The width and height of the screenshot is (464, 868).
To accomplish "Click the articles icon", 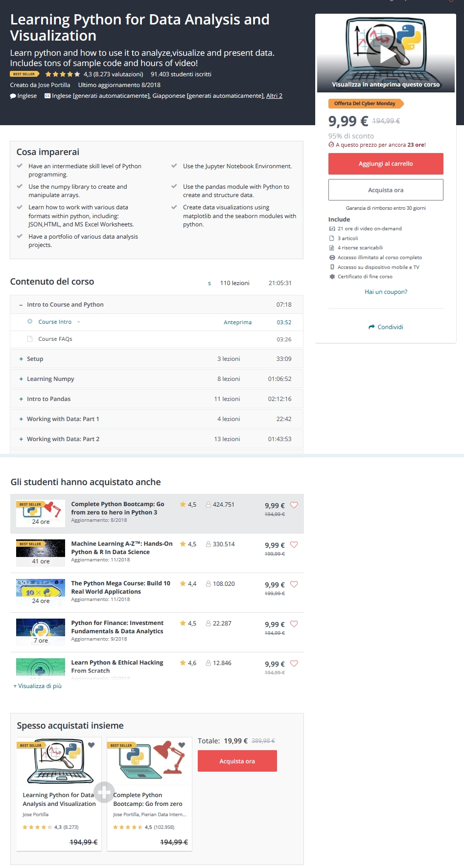I will 332,239.
